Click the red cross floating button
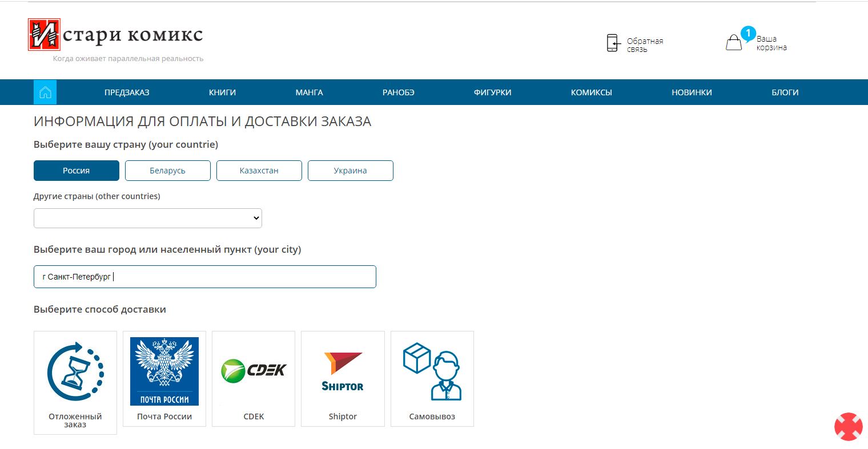The image size is (868, 449). (x=849, y=427)
